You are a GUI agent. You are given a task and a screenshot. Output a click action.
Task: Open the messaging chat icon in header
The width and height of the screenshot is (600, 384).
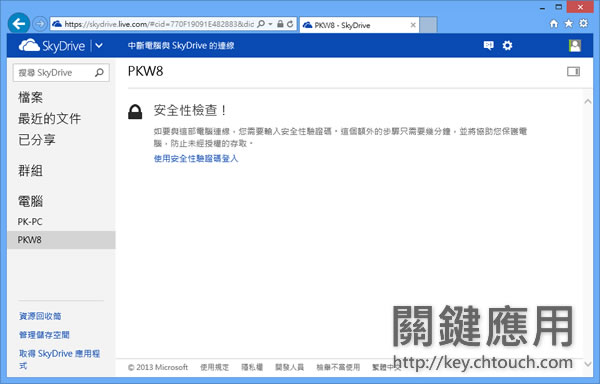488,46
